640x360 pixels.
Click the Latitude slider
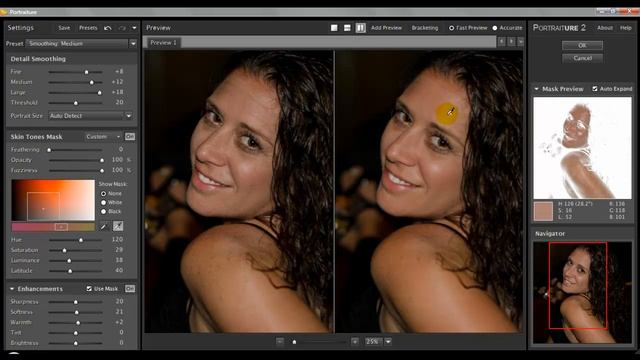point(76,271)
